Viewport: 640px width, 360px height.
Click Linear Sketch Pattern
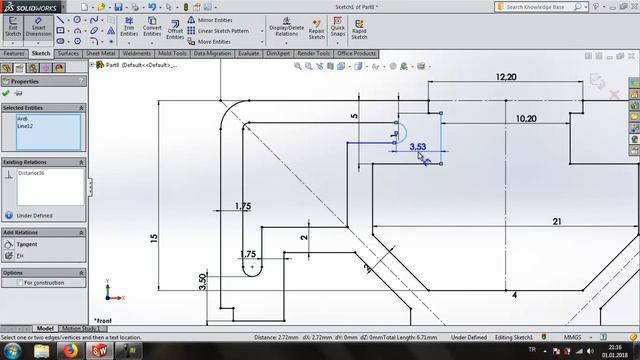pos(218,31)
